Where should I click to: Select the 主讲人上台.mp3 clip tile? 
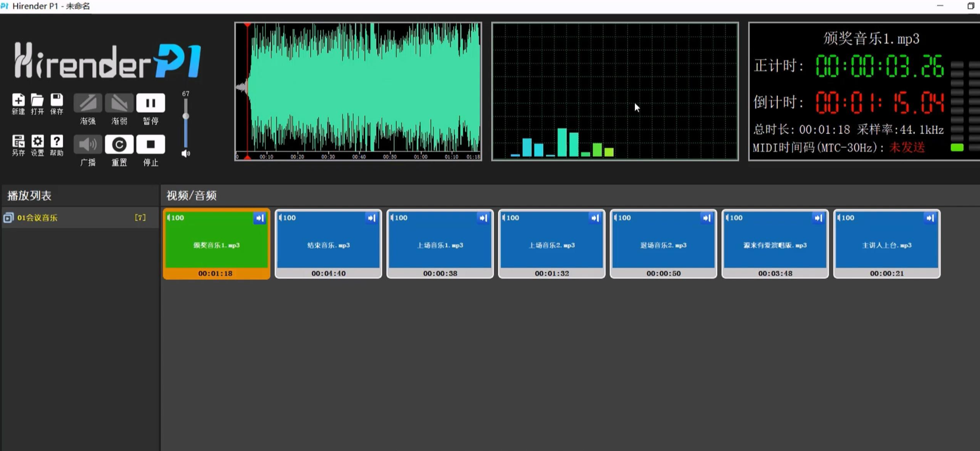tap(887, 244)
